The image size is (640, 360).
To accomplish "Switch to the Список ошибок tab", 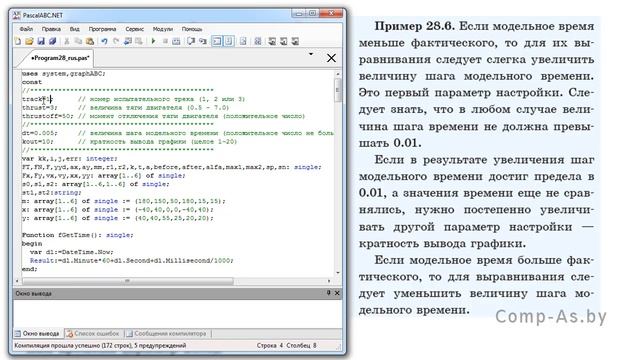I will point(93,333).
